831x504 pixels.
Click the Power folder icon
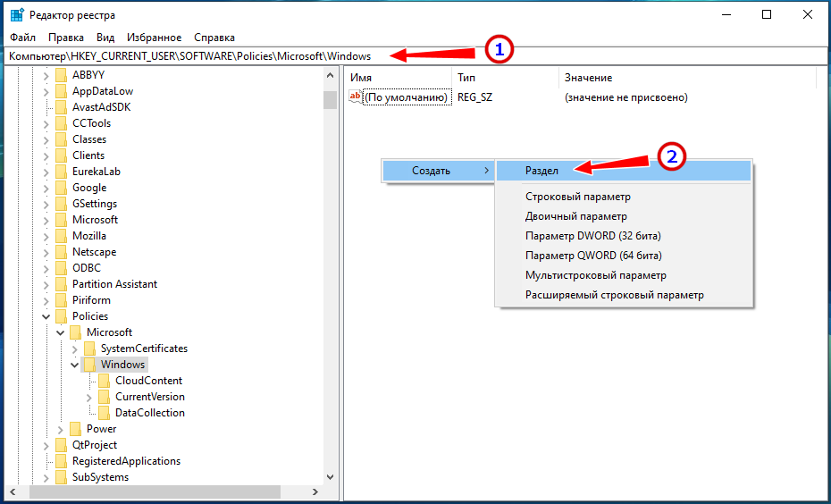click(75, 429)
